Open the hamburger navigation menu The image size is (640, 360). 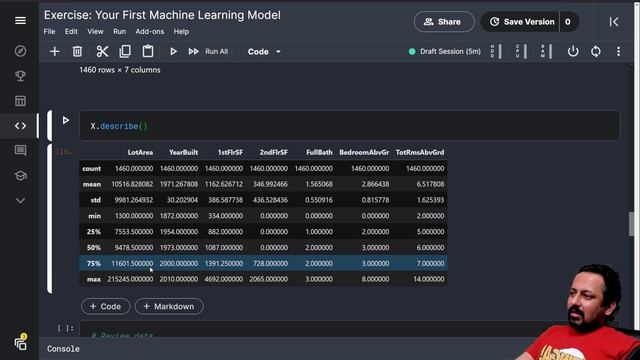click(20, 20)
